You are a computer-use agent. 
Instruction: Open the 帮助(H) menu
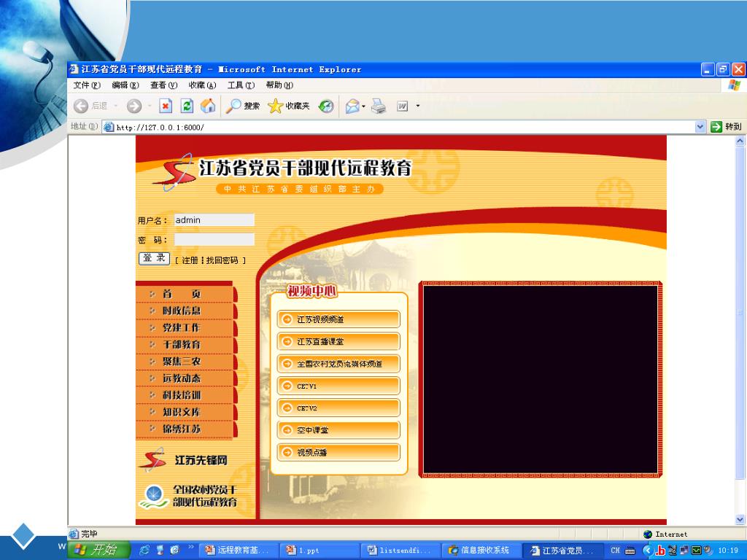pyautogui.click(x=279, y=85)
